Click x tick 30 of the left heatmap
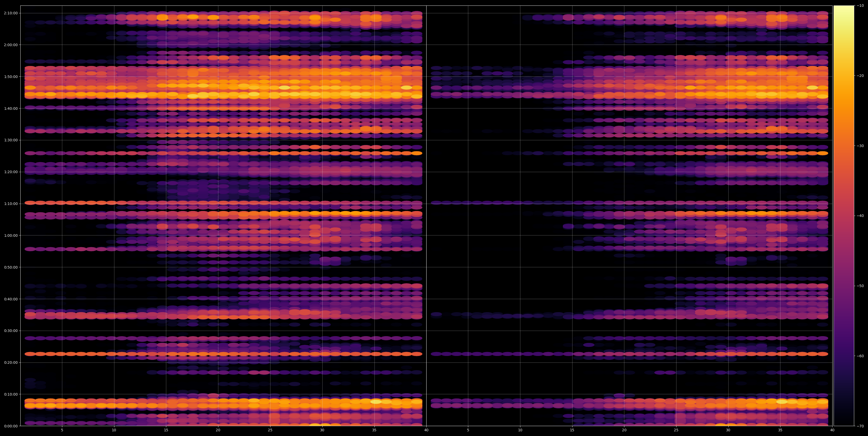The width and height of the screenshot is (868, 436). [322, 430]
